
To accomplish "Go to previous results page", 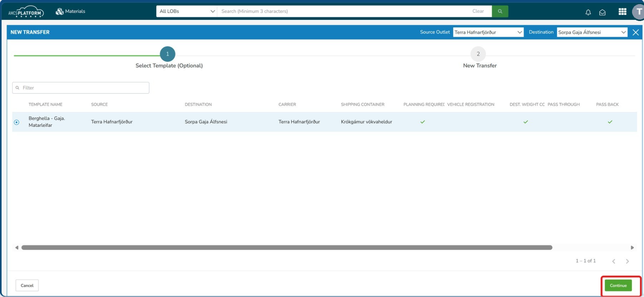I will (x=614, y=261).
